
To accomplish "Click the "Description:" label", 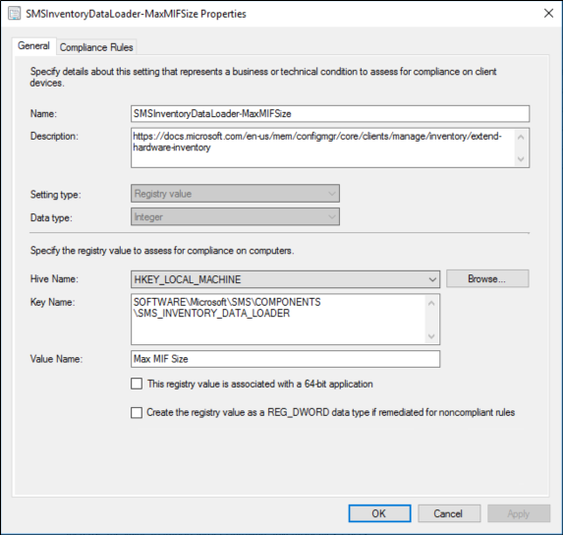I will pos(54,136).
